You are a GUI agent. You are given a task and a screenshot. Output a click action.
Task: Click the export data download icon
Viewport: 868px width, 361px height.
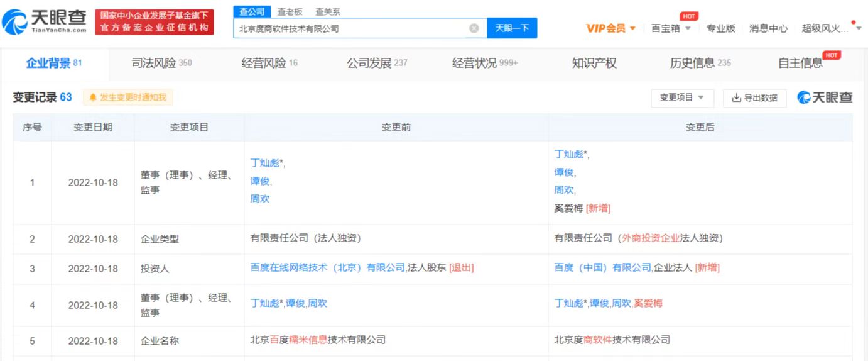(736, 97)
